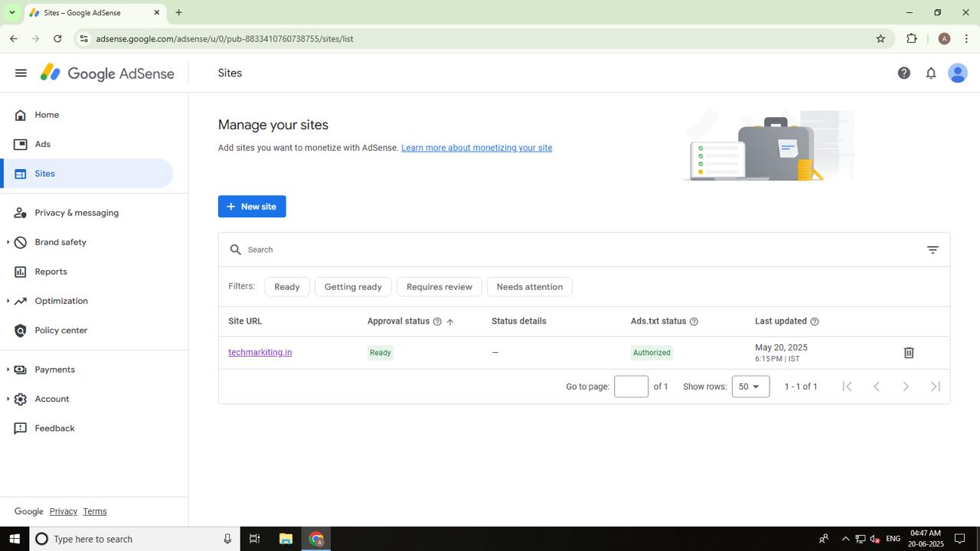Open the hamburger main menu
The width and height of the screenshot is (980, 551).
tap(21, 73)
